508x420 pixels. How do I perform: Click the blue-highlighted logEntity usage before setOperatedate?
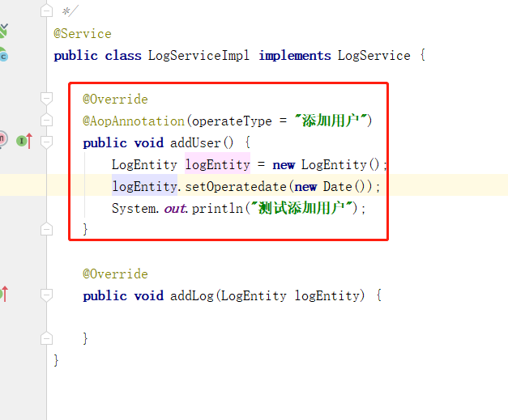tap(144, 187)
